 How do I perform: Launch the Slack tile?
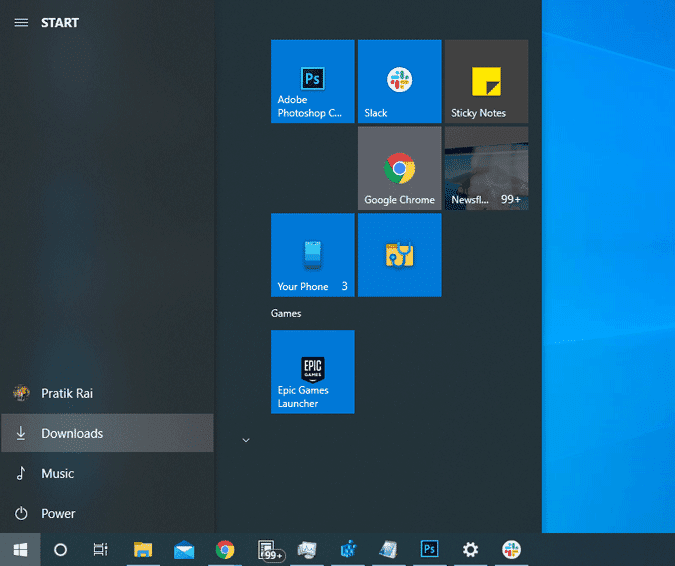pyautogui.click(x=399, y=81)
